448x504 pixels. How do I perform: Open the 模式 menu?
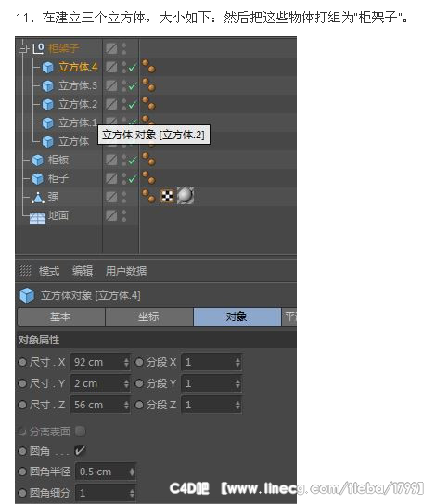49,271
